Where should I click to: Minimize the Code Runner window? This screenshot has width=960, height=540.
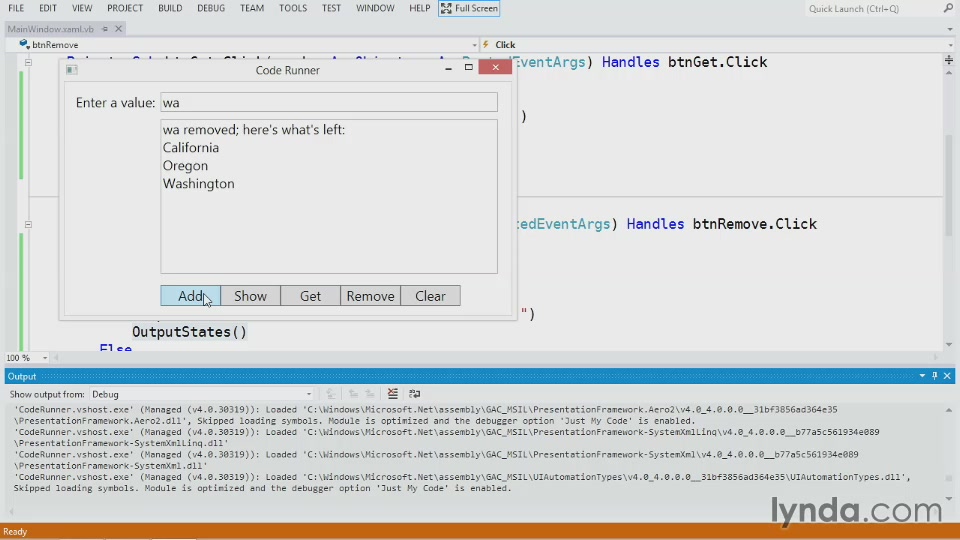448,68
